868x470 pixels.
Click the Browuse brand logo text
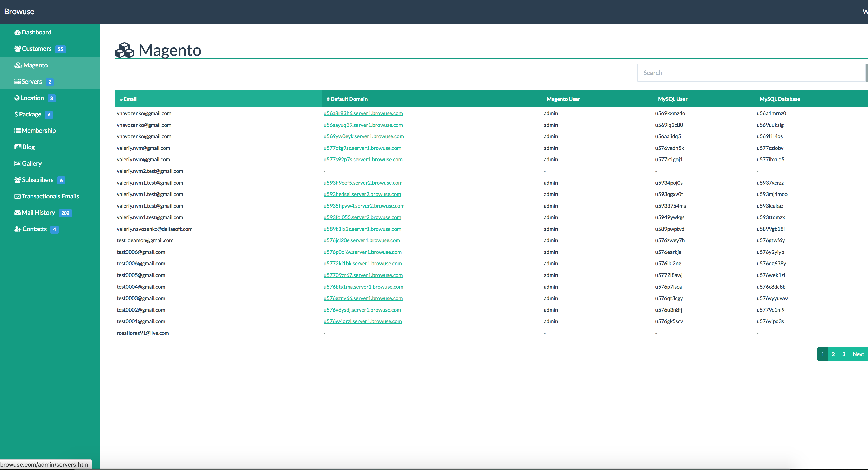click(x=19, y=11)
